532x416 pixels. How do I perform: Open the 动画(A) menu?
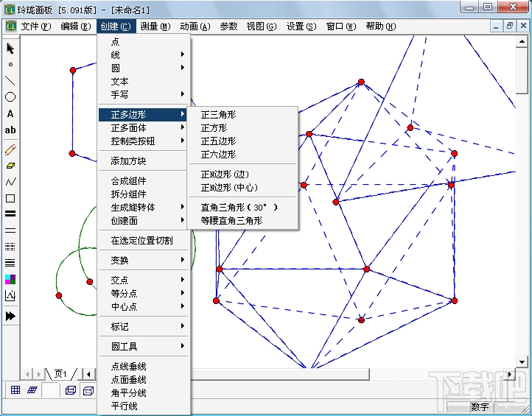click(x=195, y=26)
